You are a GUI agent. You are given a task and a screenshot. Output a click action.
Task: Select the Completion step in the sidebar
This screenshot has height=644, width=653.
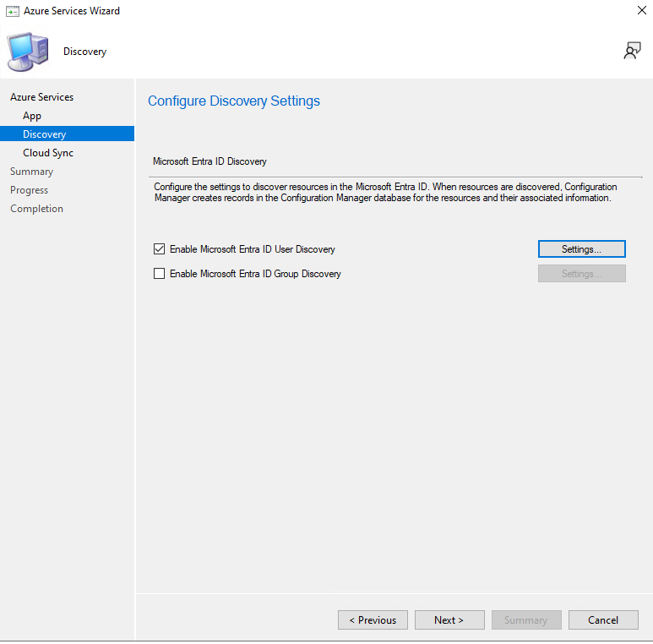pos(36,209)
